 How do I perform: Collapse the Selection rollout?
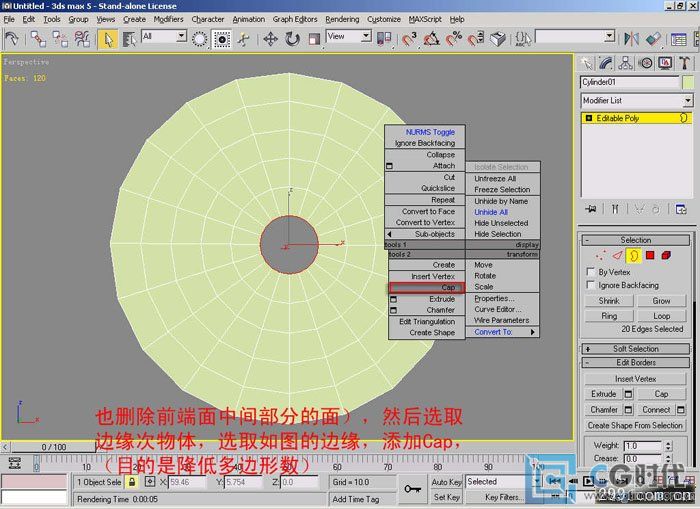(x=636, y=240)
